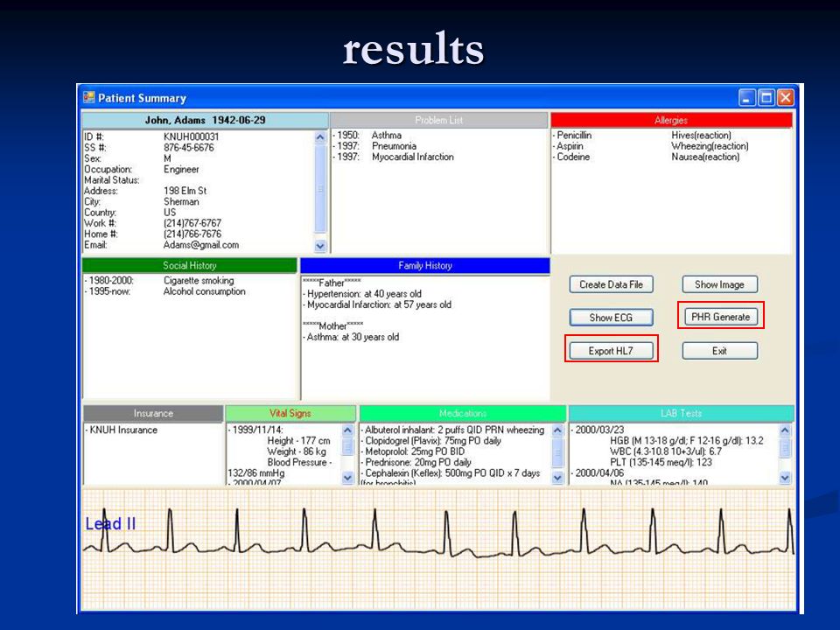
Task: Click the Lead II ECG waveform label
Action: 110,523
